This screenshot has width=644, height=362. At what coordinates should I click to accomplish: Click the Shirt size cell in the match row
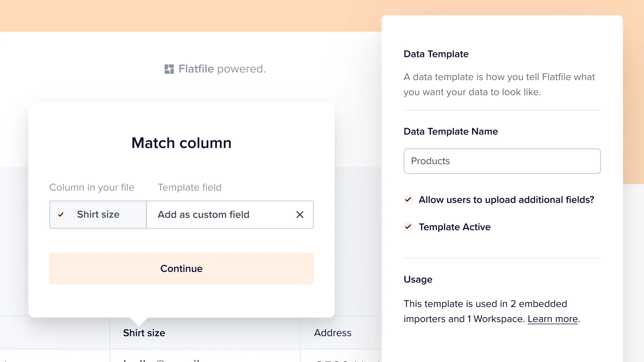[x=98, y=215]
